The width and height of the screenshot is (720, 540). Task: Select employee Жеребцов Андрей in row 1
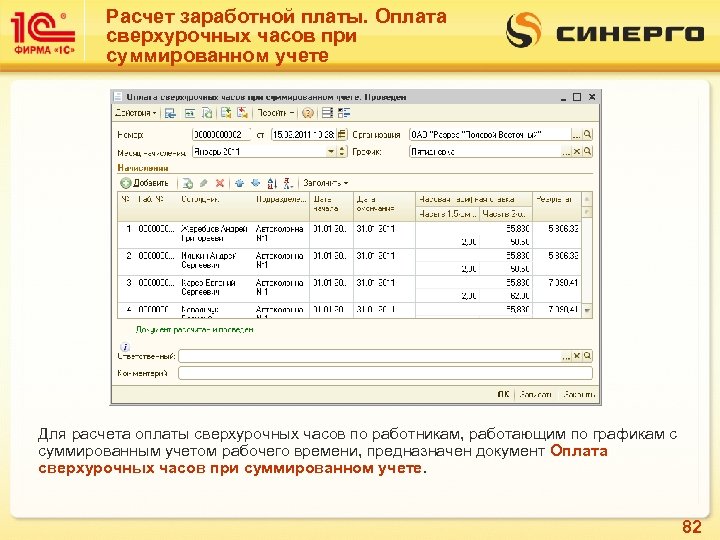pyautogui.click(x=214, y=233)
